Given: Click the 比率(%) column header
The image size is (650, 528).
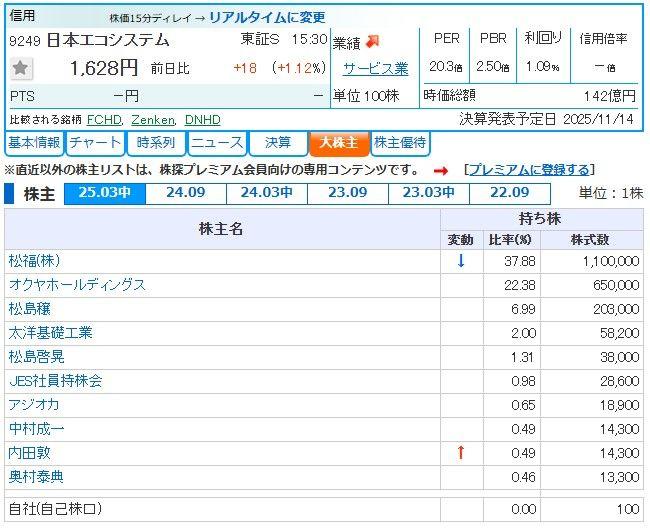Looking at the screenshot, I should click(x=510, y=240).
